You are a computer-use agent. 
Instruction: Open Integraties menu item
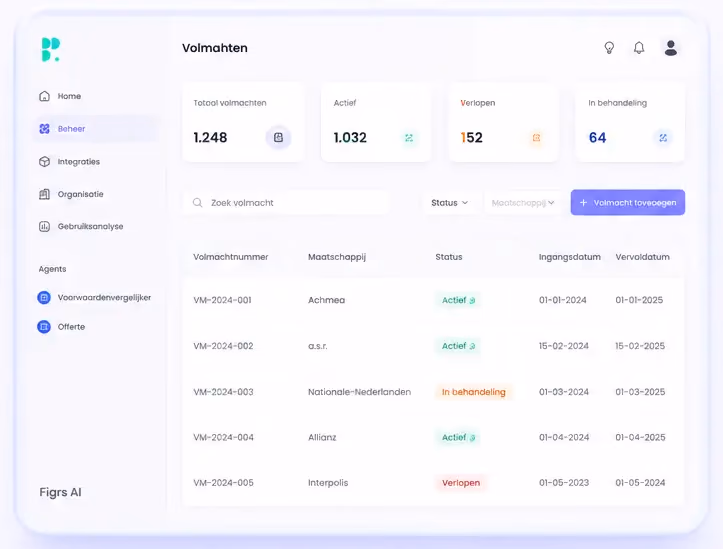coord(97,161)
